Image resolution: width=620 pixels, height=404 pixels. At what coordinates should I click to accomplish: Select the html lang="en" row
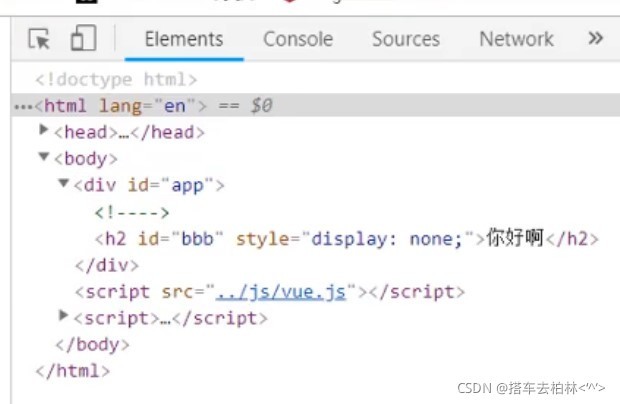coord(316,106)
